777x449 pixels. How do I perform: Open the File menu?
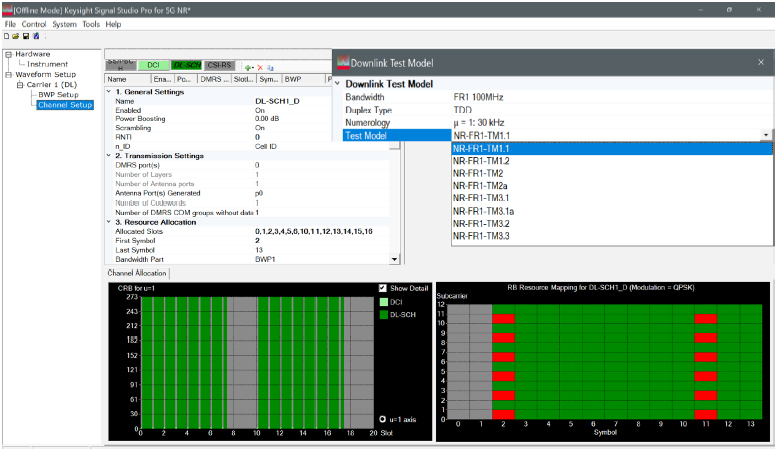click(10, 24)
